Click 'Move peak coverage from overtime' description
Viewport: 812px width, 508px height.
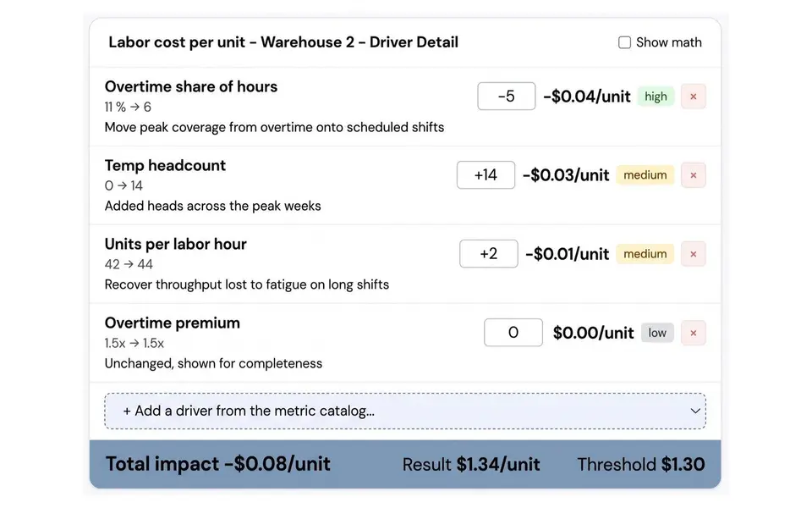click(x=274, y=128)
